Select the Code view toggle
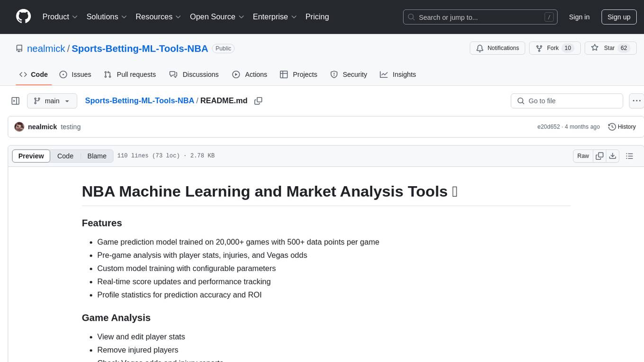Image resolution: width=644 pixels, height=362 pixels. 65,156
